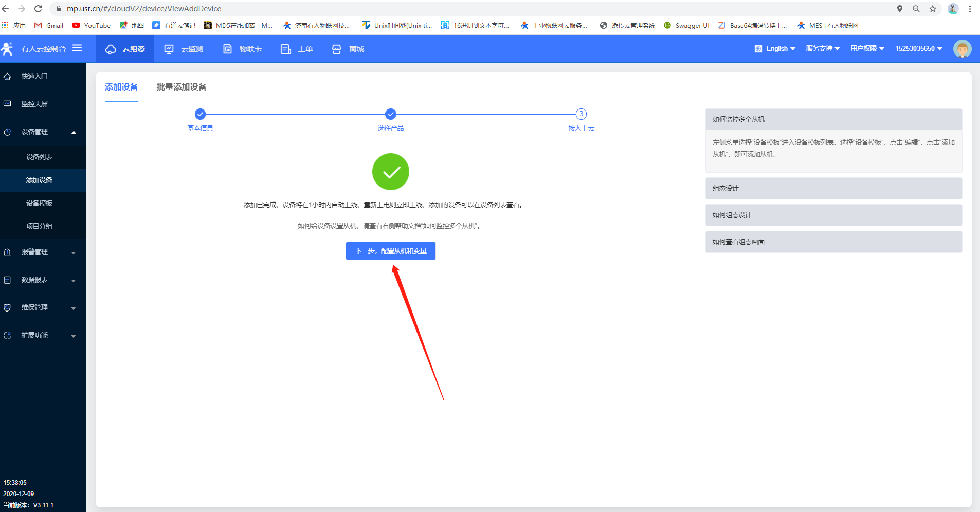Click the user avatar icon
Image resolution: width=980 pixels, height=512 pixels.
point(962,49)
